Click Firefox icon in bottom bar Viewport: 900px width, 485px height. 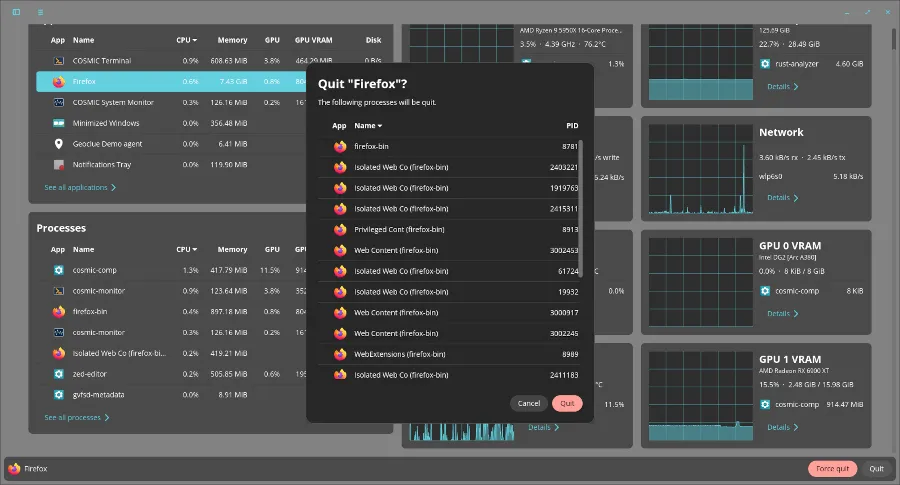[x=14, y=469]
